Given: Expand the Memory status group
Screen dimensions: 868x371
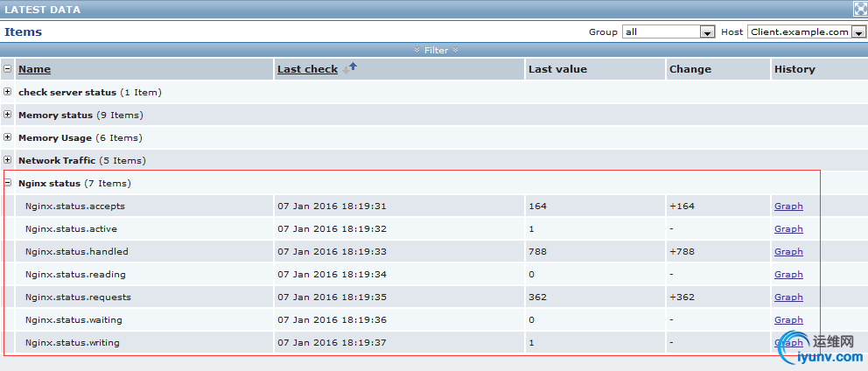Looking at the screenshot, I should pyautogui.click(x=7, y=115).
